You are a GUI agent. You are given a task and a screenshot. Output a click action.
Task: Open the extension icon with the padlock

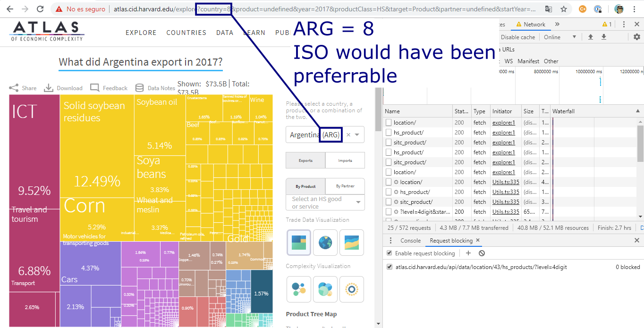pyautogui.click(x=598, y=9)
